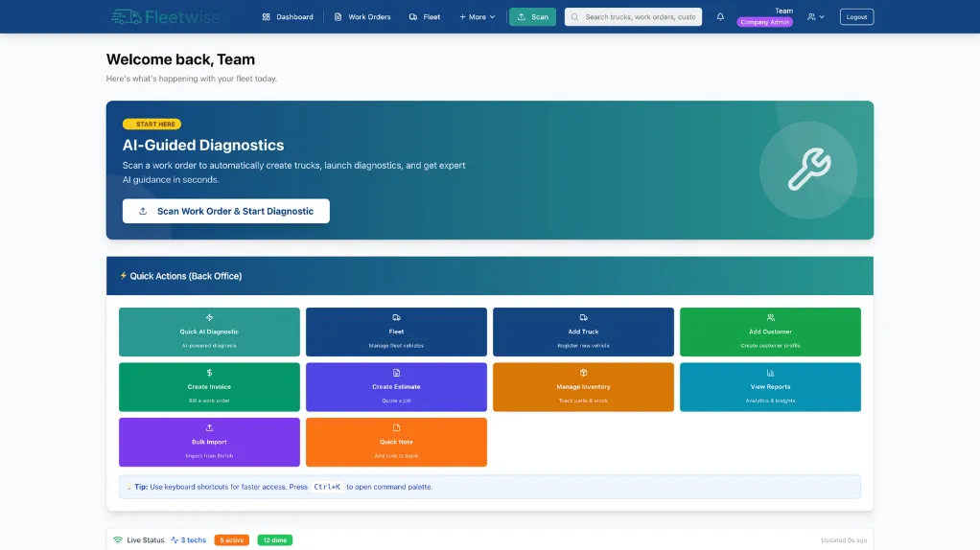Screen dimensions: 980x550
Task: Open the Add Truck tile
Action: pyautogui.click(x=583, y=332)
